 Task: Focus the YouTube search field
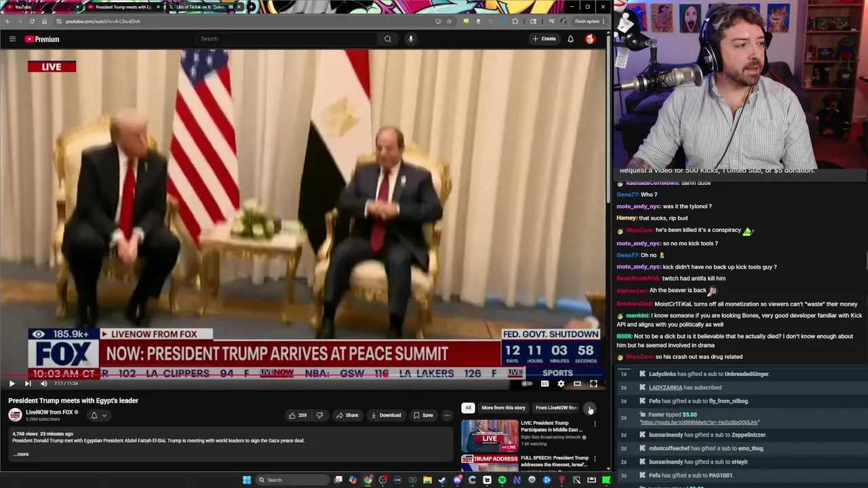[285, 39]
